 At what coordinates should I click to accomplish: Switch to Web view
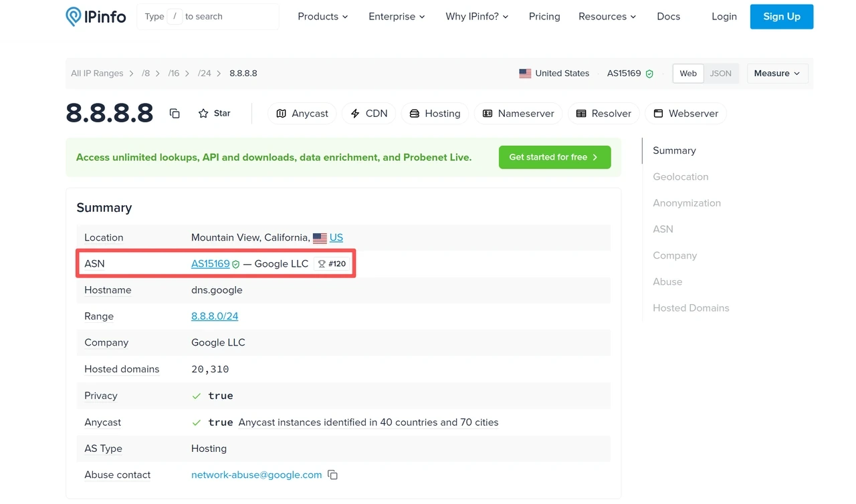(688, 74)
